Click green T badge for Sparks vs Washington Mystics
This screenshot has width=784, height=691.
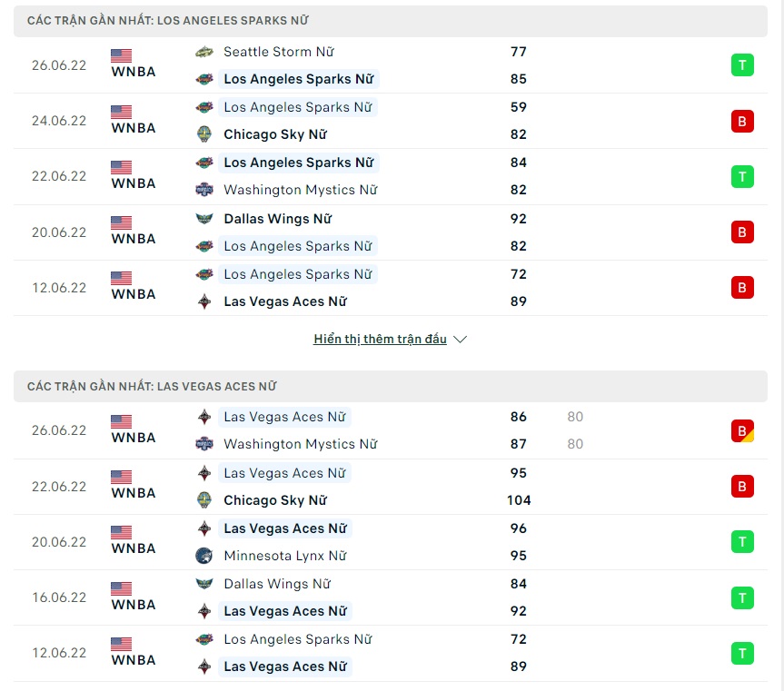pos(742,176)
